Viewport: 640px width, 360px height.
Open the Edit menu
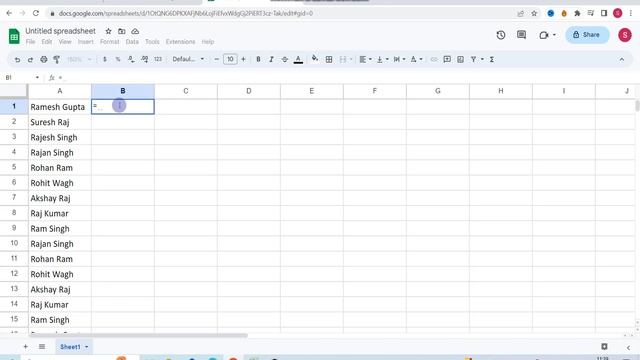coord(47,42)
